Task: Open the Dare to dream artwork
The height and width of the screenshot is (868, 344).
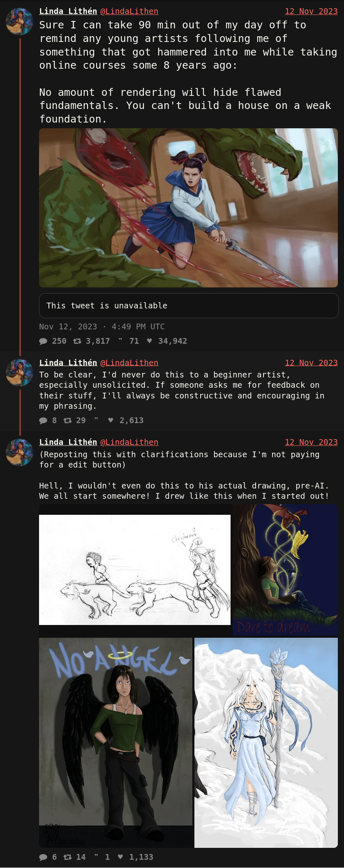Action: point(285,570)
